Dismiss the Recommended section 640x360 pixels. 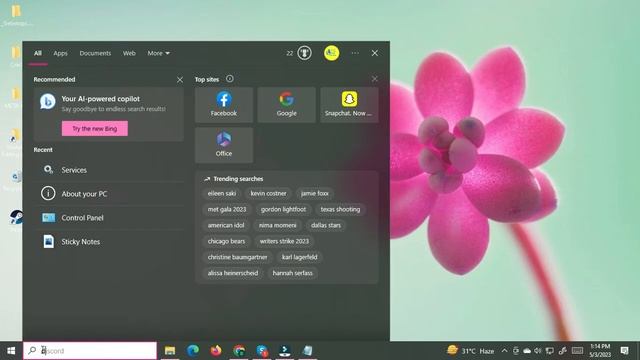(180, 80)
